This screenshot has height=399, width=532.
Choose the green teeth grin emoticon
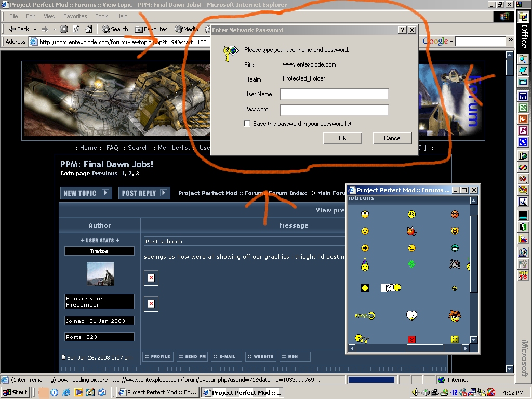tap(455, 248)
